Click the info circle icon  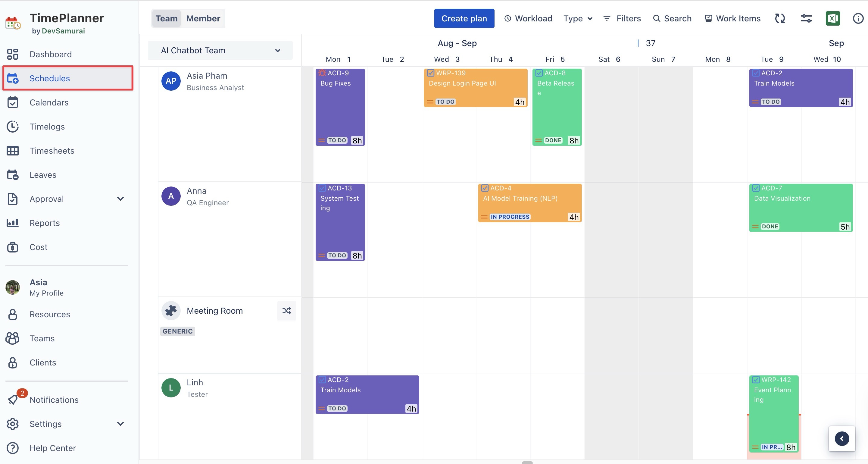pyautogui.click(x=858, y=18)
